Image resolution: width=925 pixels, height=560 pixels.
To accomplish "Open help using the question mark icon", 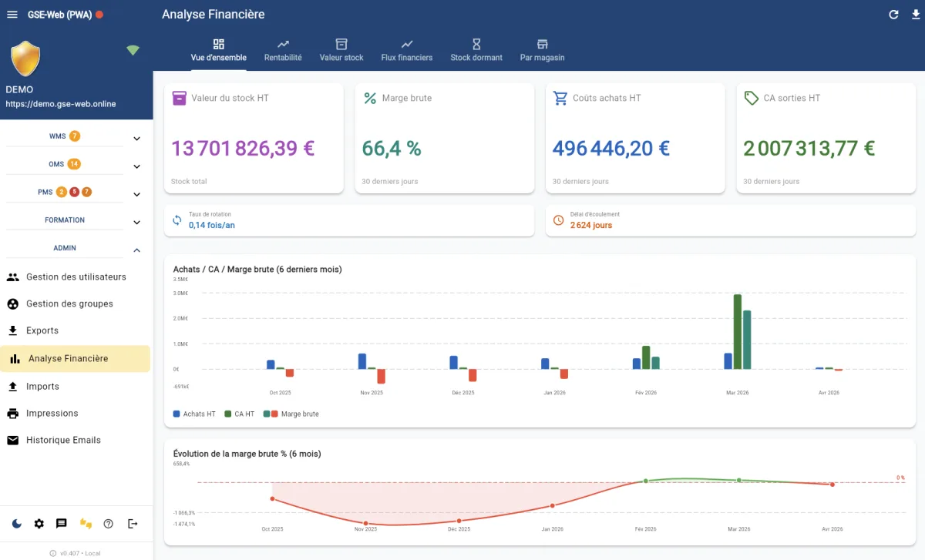I will pyautogui.click(x=109, y=524).
